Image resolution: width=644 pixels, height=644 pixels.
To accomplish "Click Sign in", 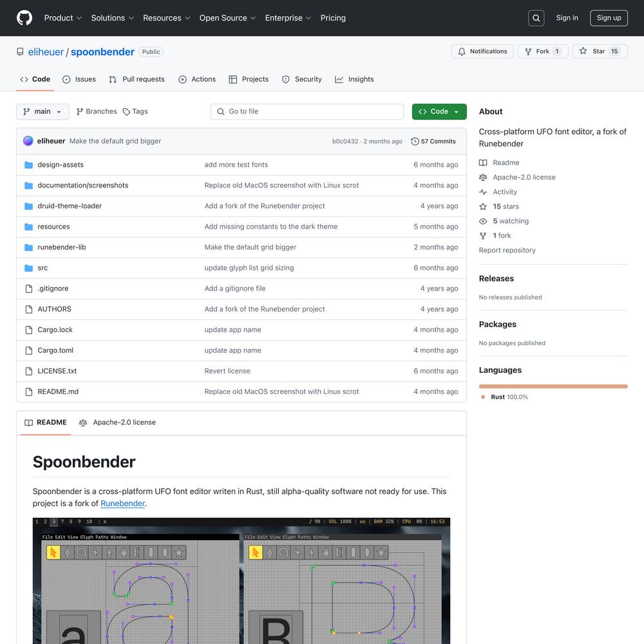I will pos(567,18).
